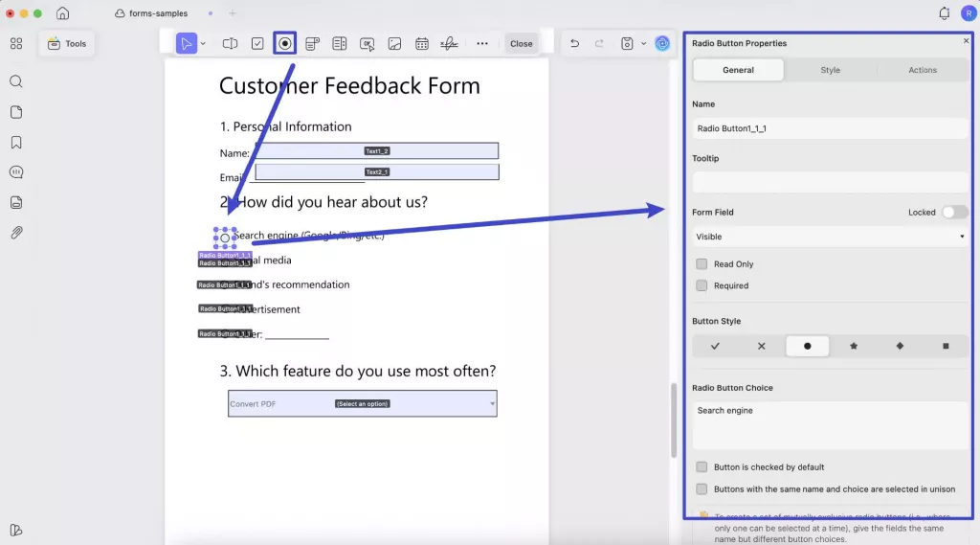Screen dimensions: 980x545
Task: Close the form editing toolbar
Action: point(522,43)
